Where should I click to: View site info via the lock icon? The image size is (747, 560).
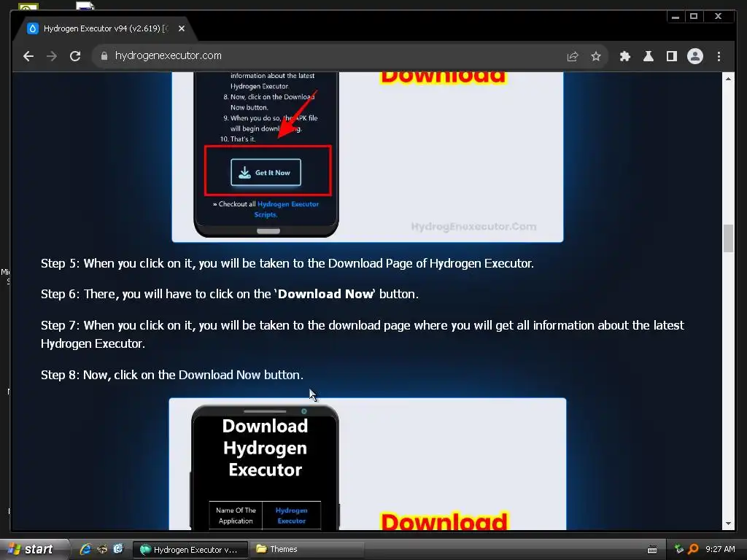coord(104,56)
